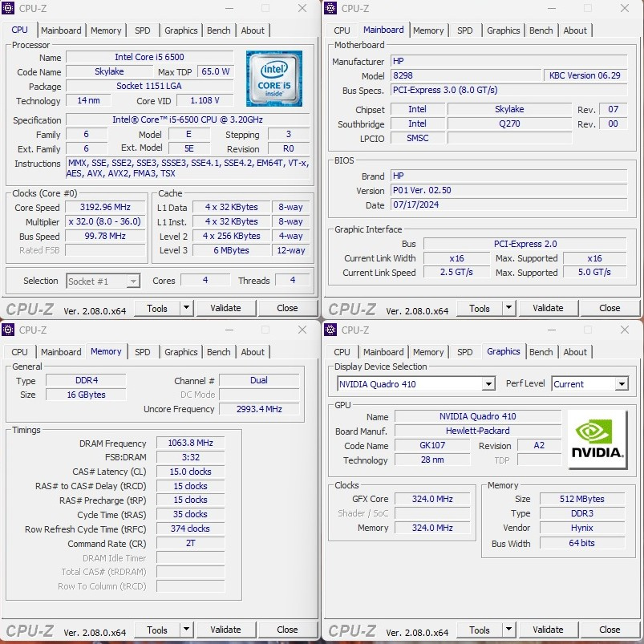
Task: Expand the Perf Level Current dropdown
Action: tap(621, 384)
